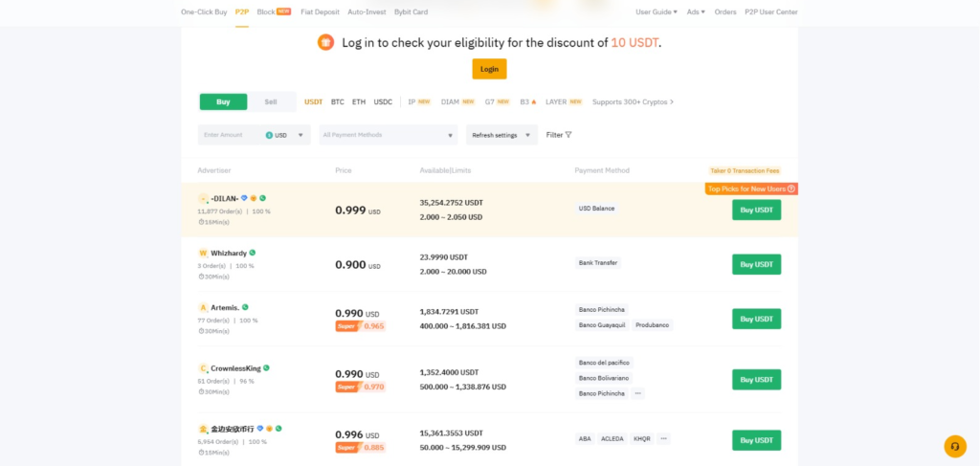Open P2P User Center link
The height and width of the screenshot is (466, 980).
771,11
